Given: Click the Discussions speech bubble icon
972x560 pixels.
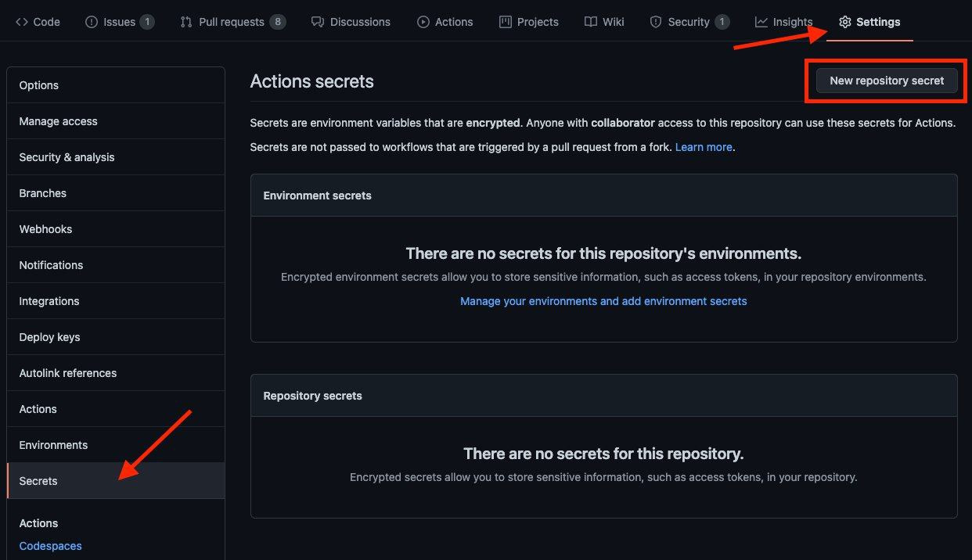Looking at the screenshot, I should tap(317, 22).
